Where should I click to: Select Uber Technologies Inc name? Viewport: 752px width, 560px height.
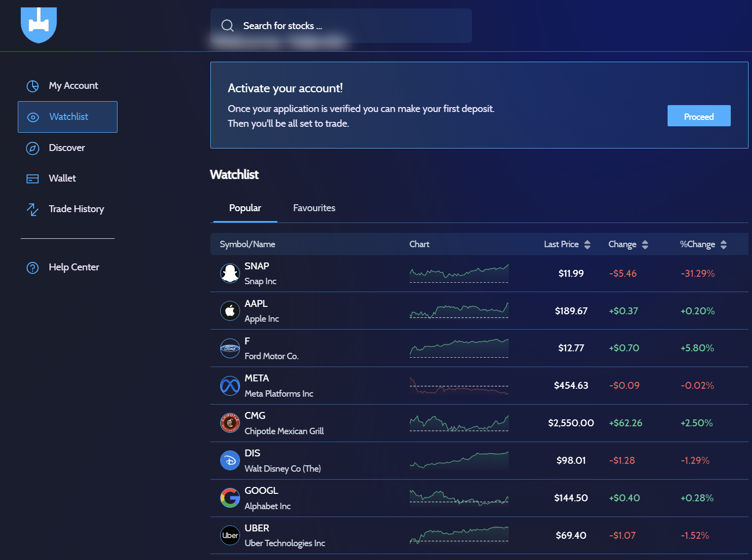click(285, 543)
